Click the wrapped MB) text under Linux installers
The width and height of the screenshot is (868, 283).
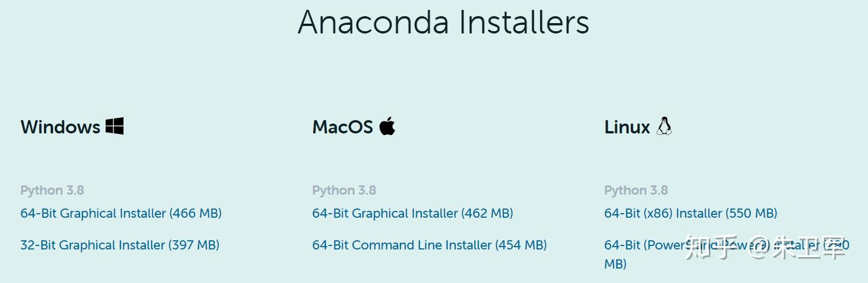click(x=615, y=264)
